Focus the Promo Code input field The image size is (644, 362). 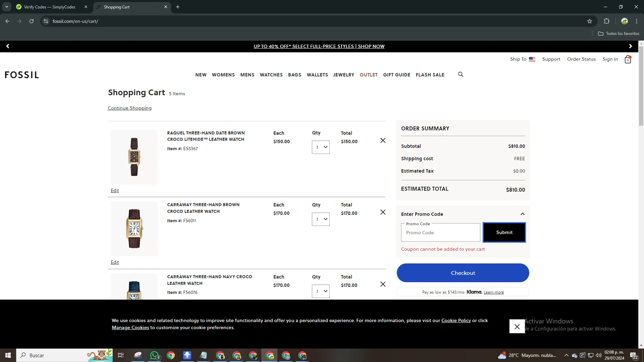(x=440, y=232)
